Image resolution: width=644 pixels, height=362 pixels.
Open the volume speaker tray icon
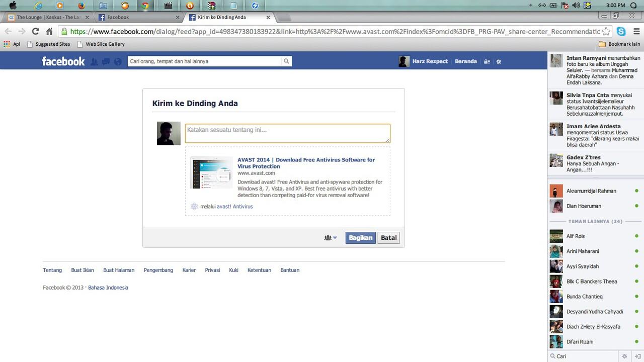coord(576,6)
